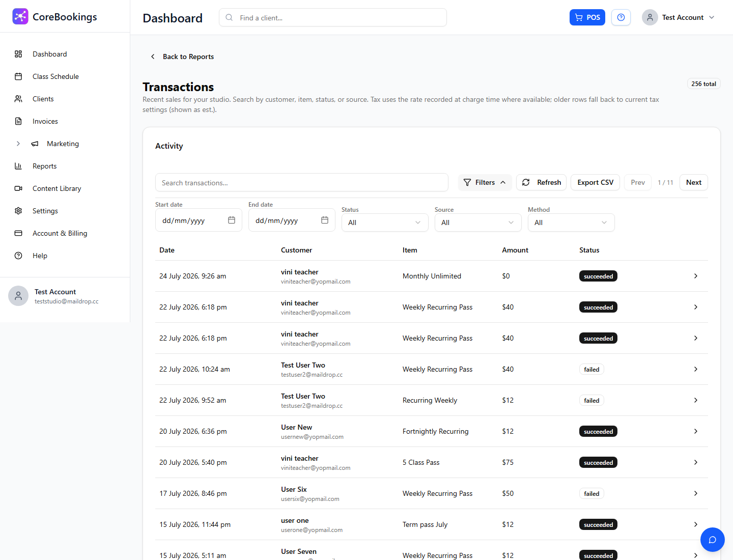Click the Reports bar chart icon
733x560 pixels.
18,166
